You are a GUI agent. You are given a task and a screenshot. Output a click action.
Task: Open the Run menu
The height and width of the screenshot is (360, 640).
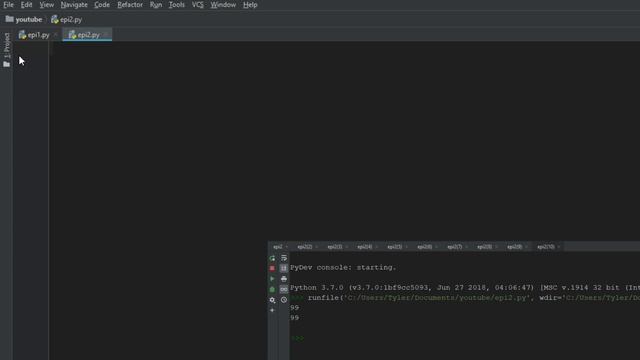tap(156, 5)
